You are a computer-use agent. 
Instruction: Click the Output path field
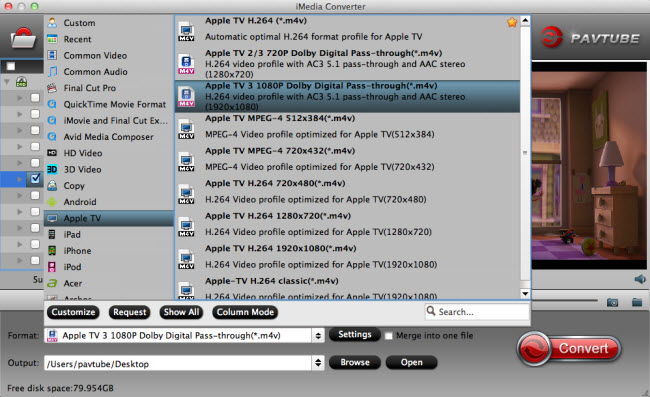point(178,363)
